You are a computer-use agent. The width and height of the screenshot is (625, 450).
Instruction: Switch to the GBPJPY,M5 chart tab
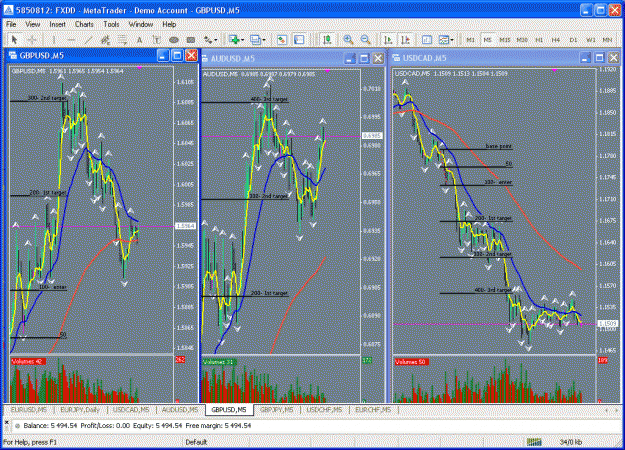point(276,410)
